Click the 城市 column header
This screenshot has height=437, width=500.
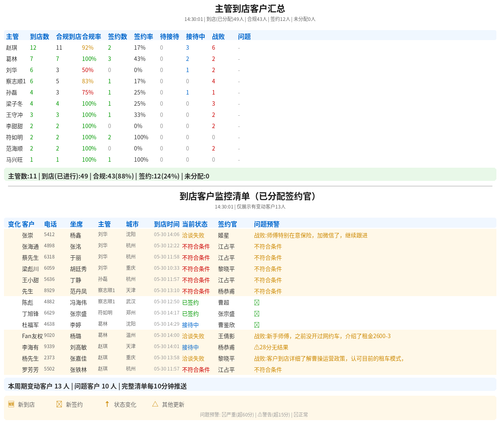click(132, 224)
